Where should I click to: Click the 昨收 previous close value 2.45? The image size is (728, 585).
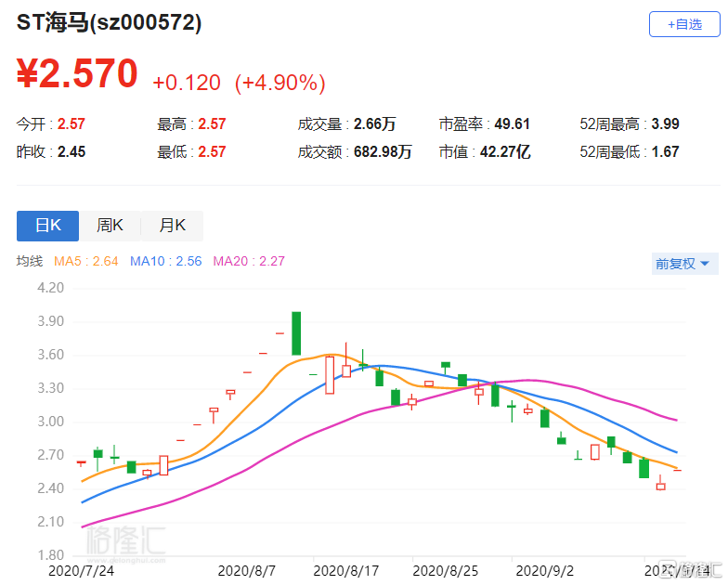[71, 152]
